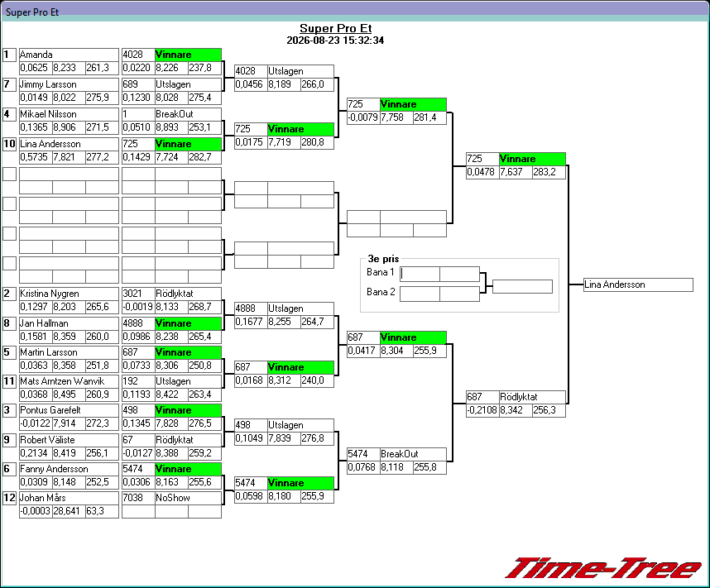
Task: Click elapsed time 7,839
Action: (x=284, y=438)
